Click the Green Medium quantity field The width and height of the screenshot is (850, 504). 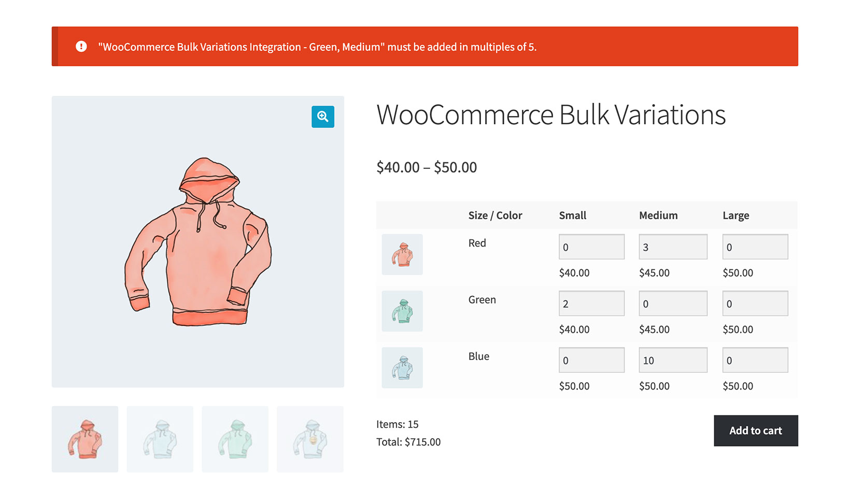pyautogui.click(x=672, y=303)
